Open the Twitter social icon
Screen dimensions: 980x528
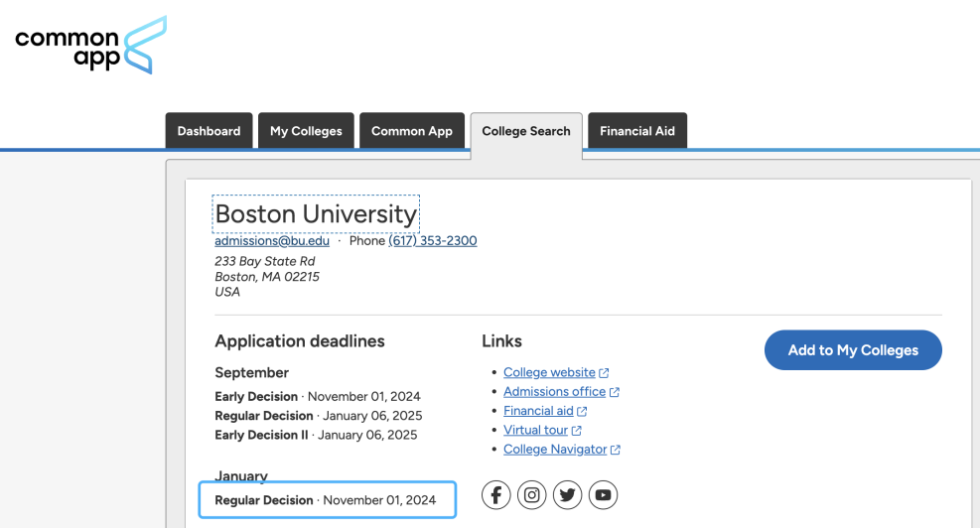click(568, 495)
